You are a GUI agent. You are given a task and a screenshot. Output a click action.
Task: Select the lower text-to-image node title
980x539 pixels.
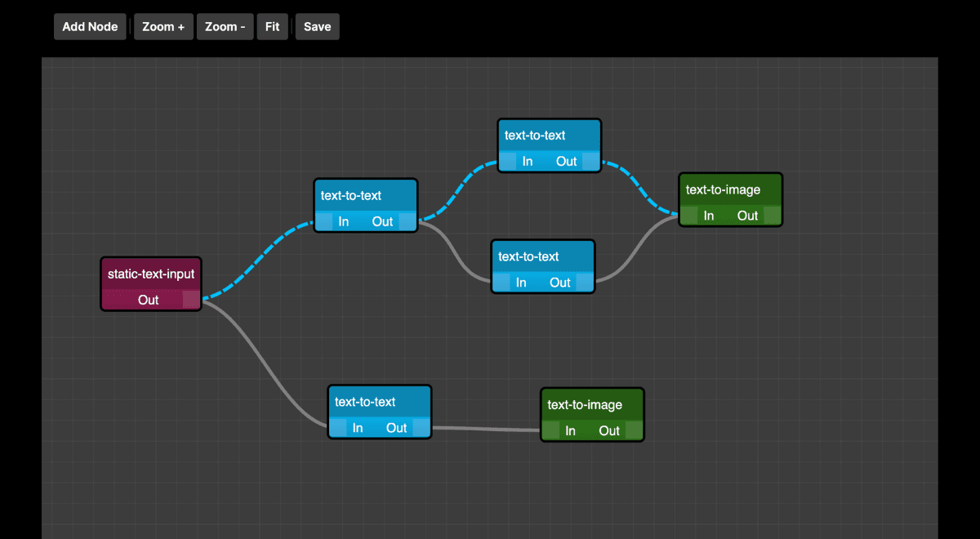(x=585, y=404)
